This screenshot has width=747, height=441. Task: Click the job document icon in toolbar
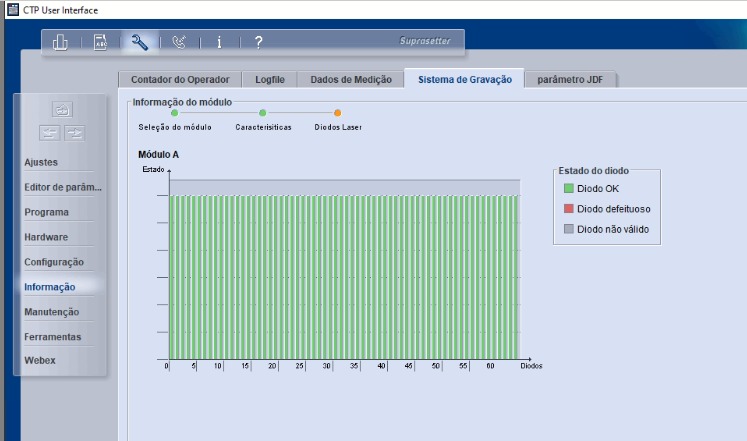click(100, 42)
